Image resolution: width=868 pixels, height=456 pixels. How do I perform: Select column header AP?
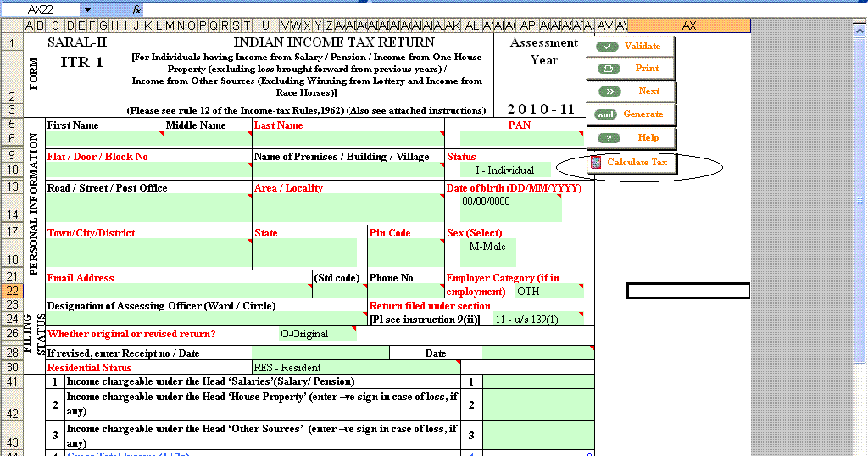pyautogui.click(x=528, y=25)
